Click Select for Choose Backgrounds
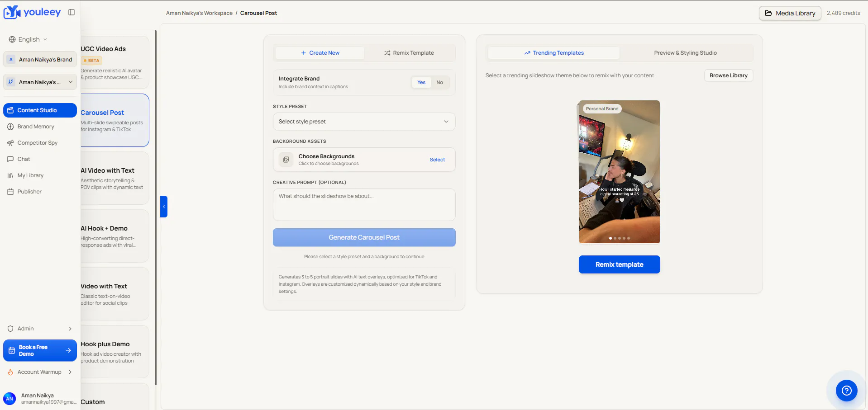 [x=438, y=160]
